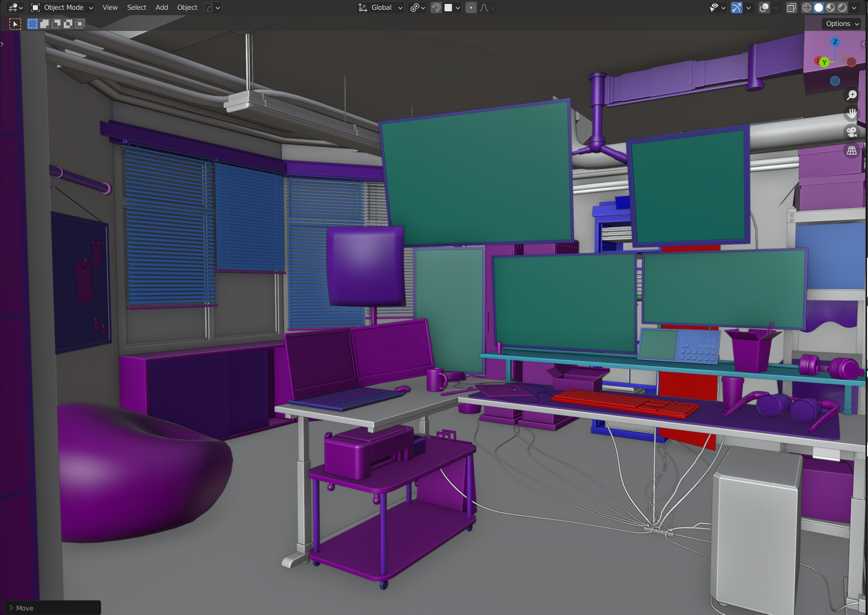Screen dimensions: 868x615
Task: Set selection mode to invert
Action: coord(68,24)
